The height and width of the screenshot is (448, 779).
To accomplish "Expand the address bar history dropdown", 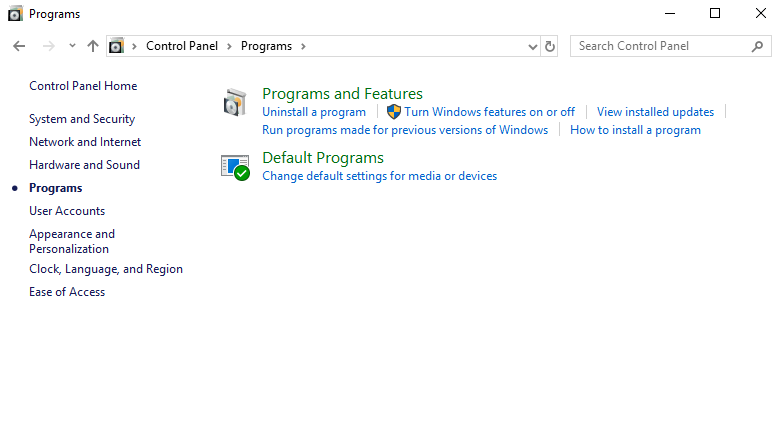I will [532, 46].
